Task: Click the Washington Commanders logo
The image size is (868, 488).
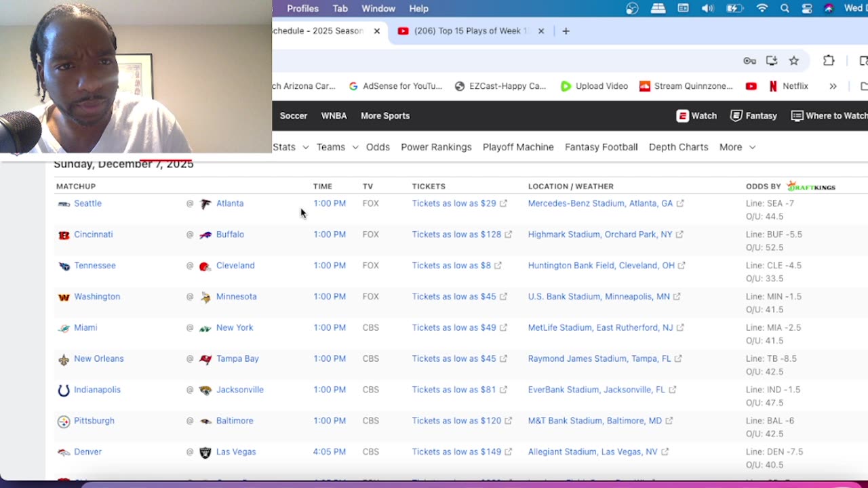Action: point(64,298)
